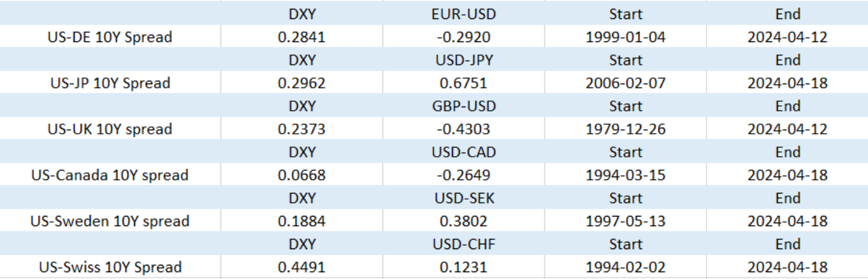Viewport: 868px width, 279px height.
Task: Click the EUR-USD header cell
Action: click(464, 14)
